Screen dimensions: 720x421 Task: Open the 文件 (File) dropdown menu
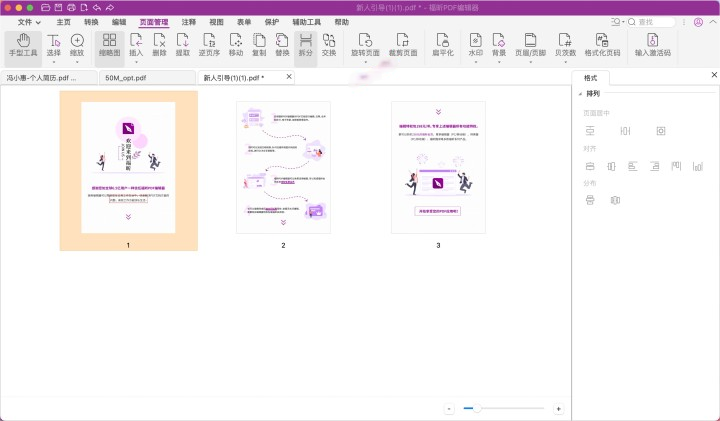30,21
